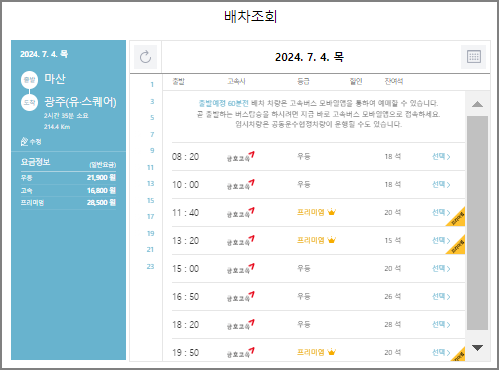This screenshot has height=370, width=499.
Task: Select the 10:00 bus via 선택
Action: click(441, 184)
